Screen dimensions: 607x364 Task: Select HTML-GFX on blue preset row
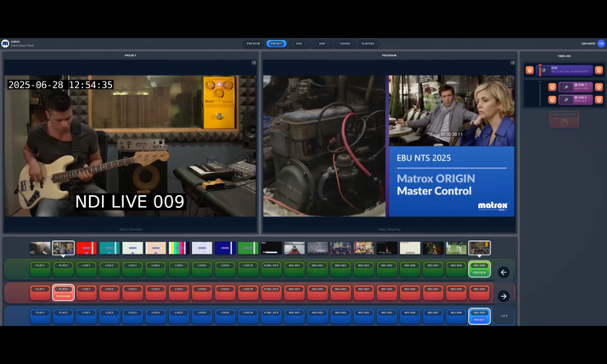click(x=271, y=316)
